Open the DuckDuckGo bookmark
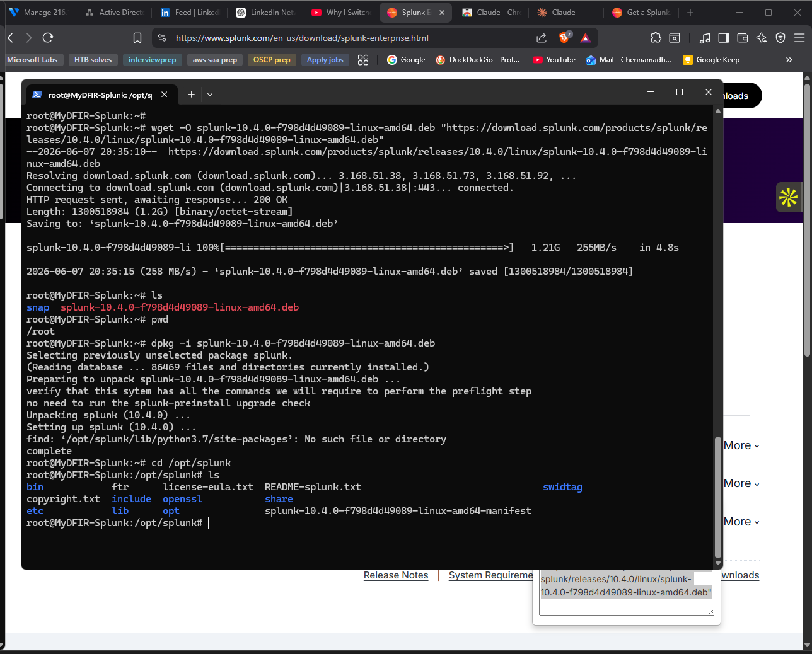The height and width of the screenshot is (654, 812). click(x=478, y=60)
